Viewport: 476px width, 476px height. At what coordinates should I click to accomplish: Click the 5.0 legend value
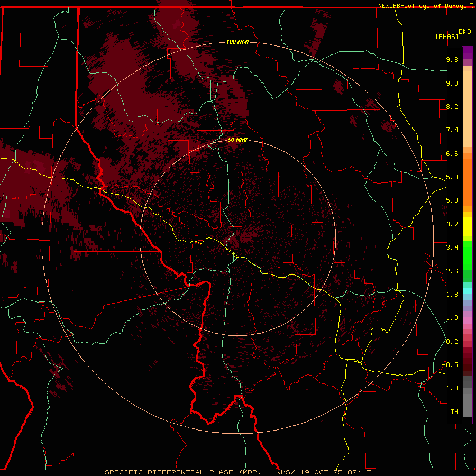click(452, 200)
